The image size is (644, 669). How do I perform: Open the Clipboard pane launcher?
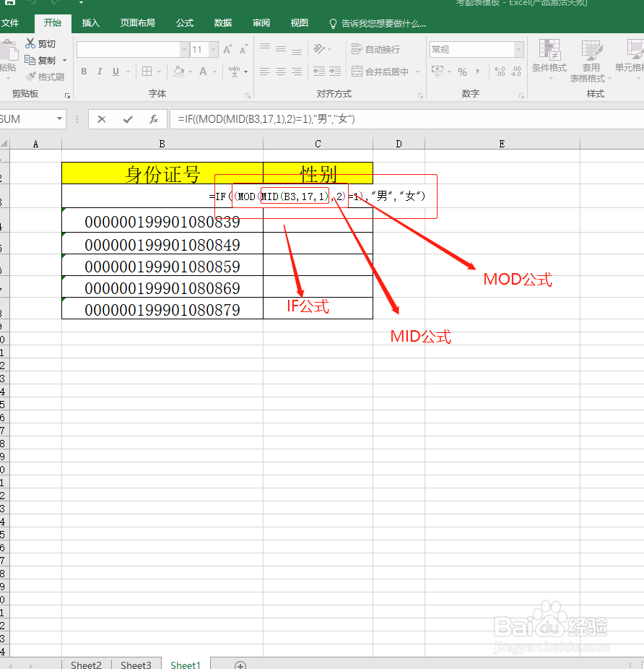[67, 95]
